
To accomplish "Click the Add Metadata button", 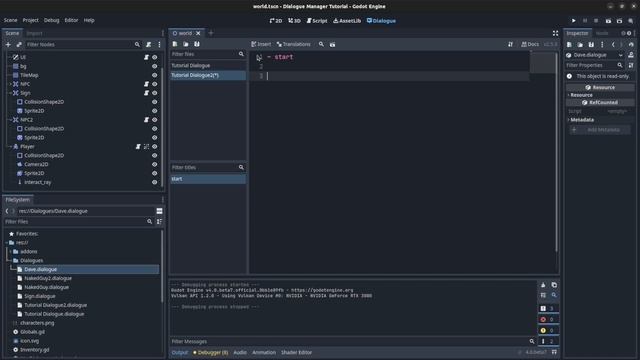I will [x=600, y=130].
